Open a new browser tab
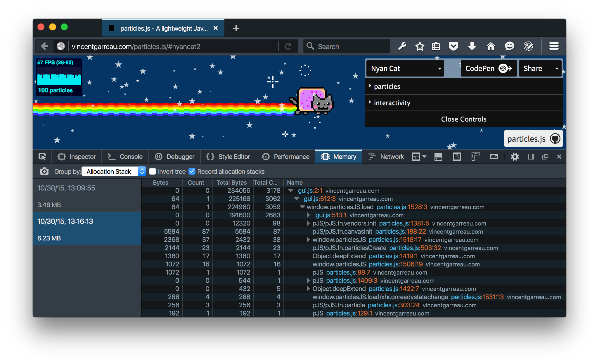The width and height of the screenshot is (599, 364). pyautogui.click(x=236, y=28)
